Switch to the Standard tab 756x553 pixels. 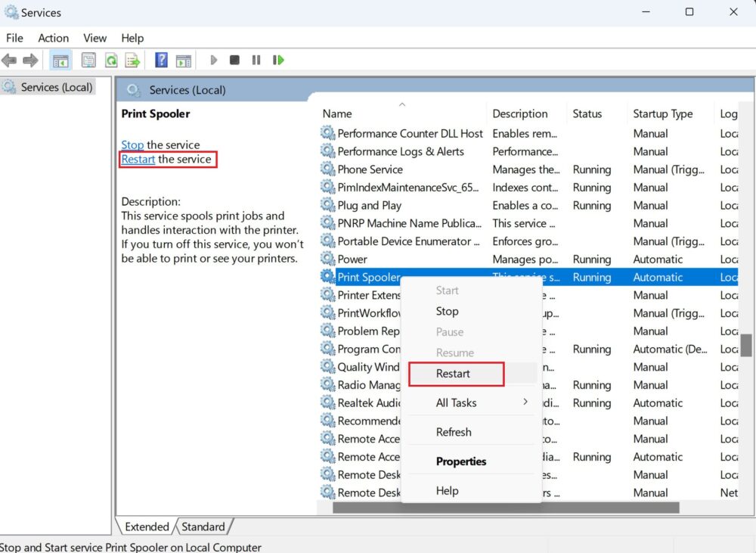tap(203, 527)
